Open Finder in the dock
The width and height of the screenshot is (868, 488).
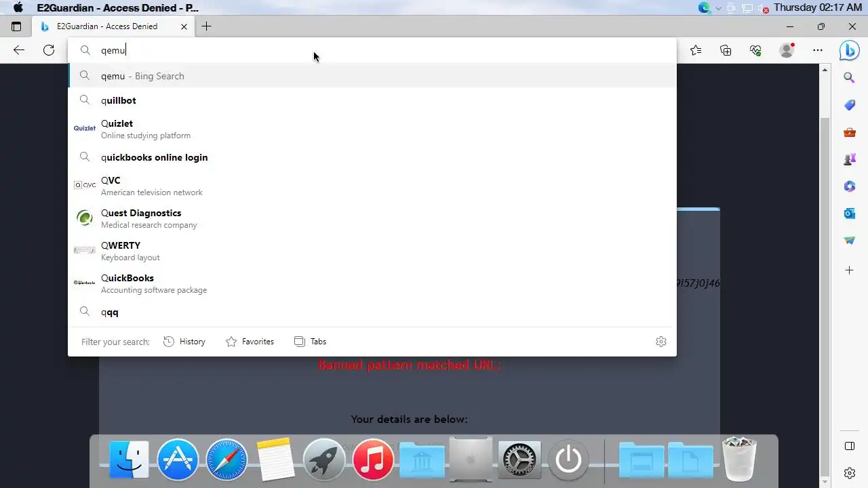click(129, 460)
